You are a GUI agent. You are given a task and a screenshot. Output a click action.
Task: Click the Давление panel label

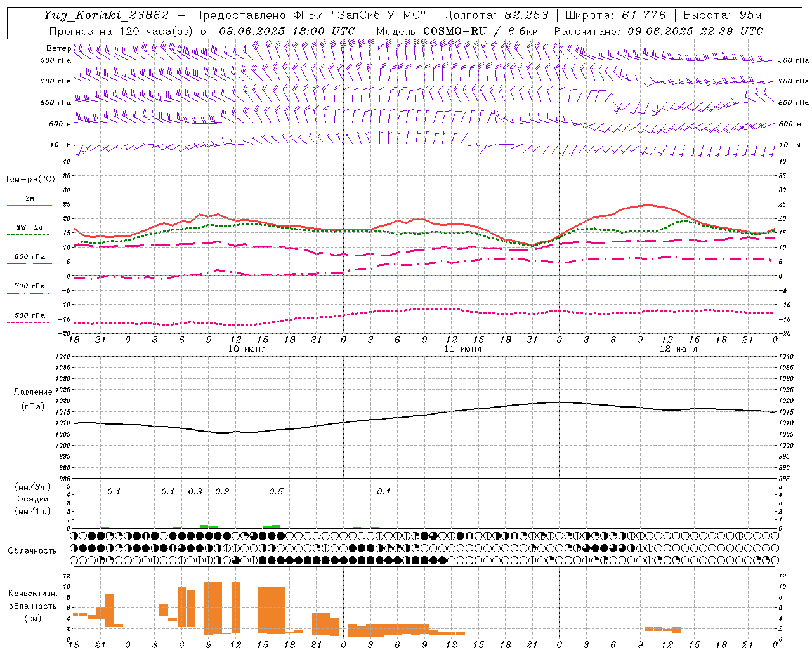click(33, 392)
